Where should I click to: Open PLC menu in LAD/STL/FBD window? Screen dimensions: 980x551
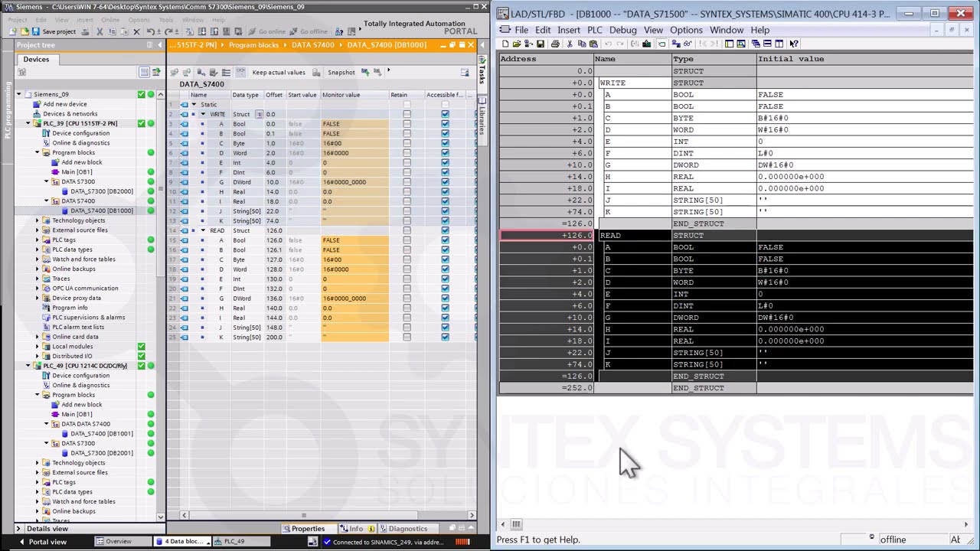tap(594, 30)
